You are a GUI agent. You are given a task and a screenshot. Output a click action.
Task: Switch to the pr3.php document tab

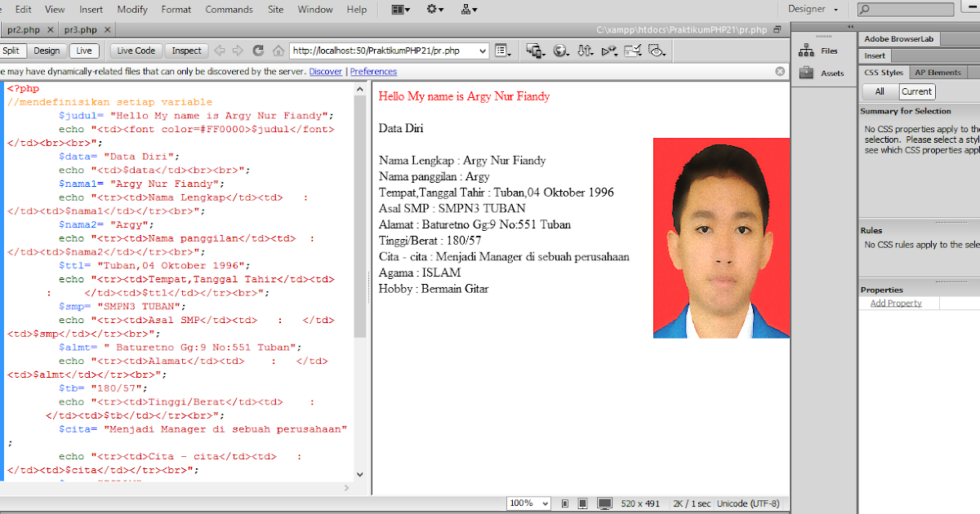pyautogui.click(x=80, y=30)
